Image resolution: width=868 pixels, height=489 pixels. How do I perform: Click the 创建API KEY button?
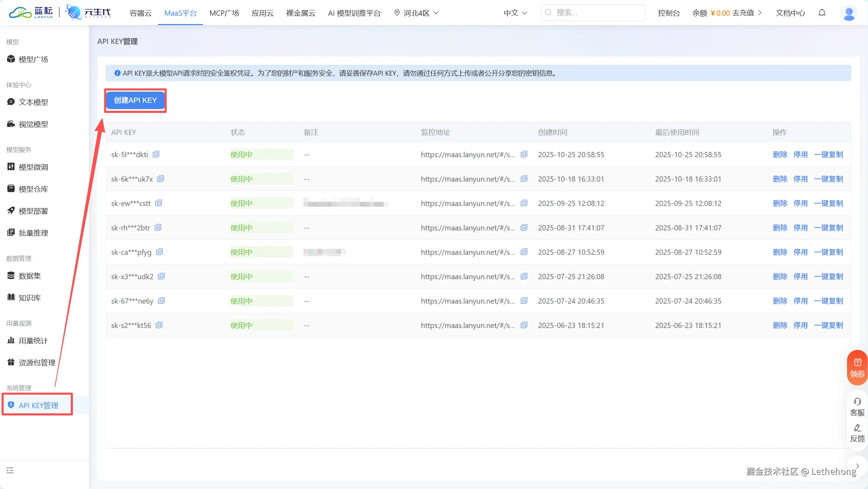point(135,100)
